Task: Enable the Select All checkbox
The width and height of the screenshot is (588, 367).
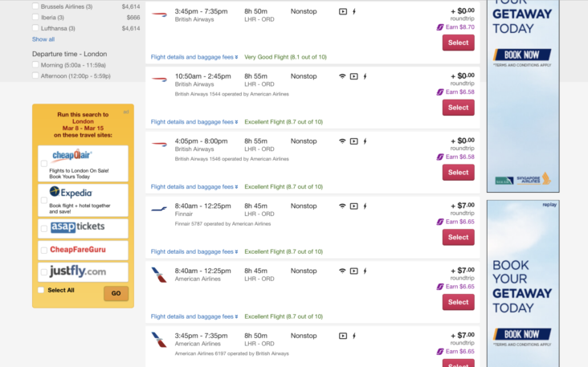Action: point(41,290)
